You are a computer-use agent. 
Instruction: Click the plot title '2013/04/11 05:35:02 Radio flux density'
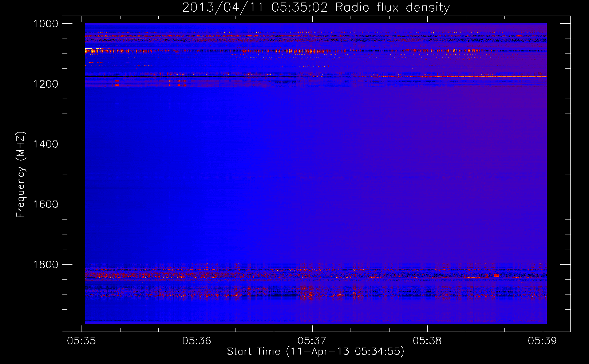click(x=316, y=7)
